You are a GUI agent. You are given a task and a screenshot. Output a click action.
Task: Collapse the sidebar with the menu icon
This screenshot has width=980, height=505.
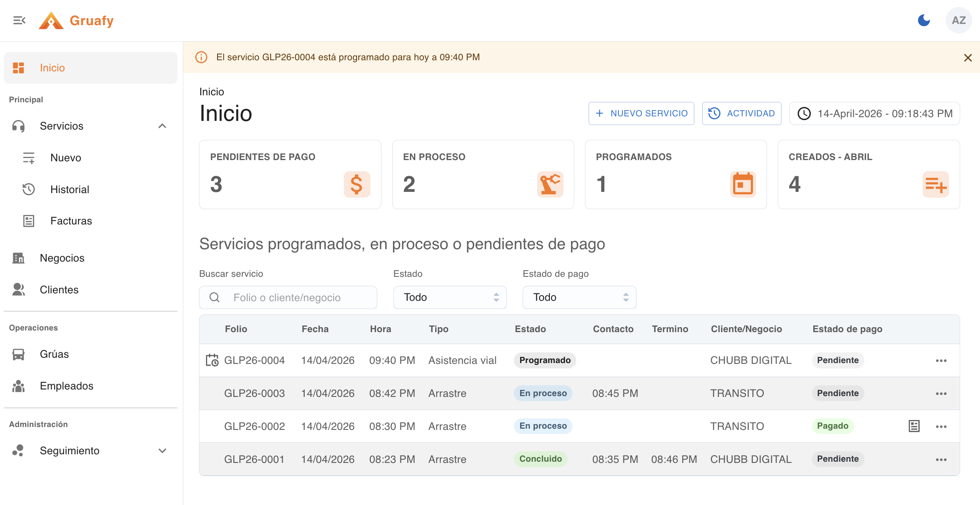click(x=19, y=20)
